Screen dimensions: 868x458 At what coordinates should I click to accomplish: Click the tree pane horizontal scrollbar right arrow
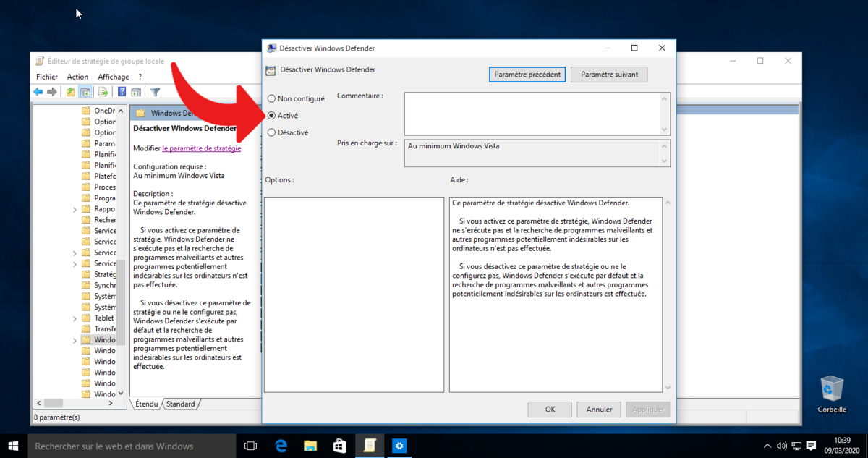[111, 404]
